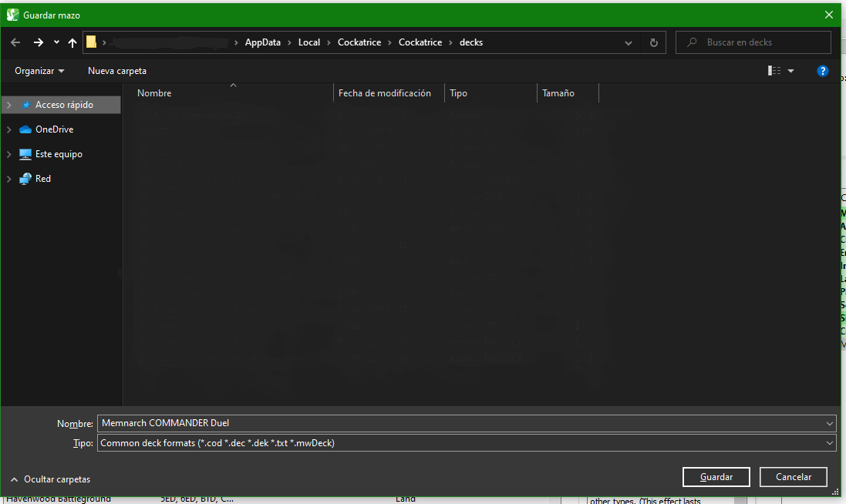Select Red in the navigation pane
The height and width of the screenshot is (504, 846).
pyautogui.click(x=42, y=179)
